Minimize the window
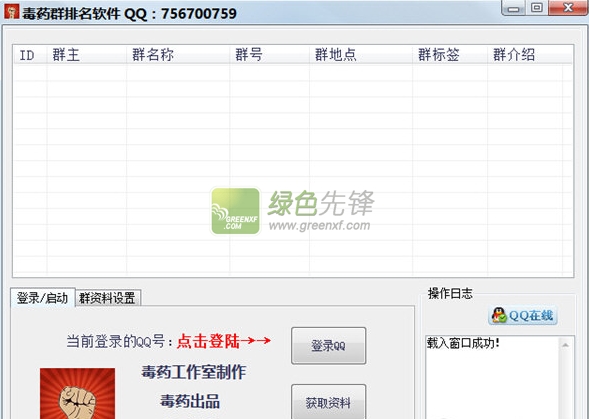 point(514,8)
